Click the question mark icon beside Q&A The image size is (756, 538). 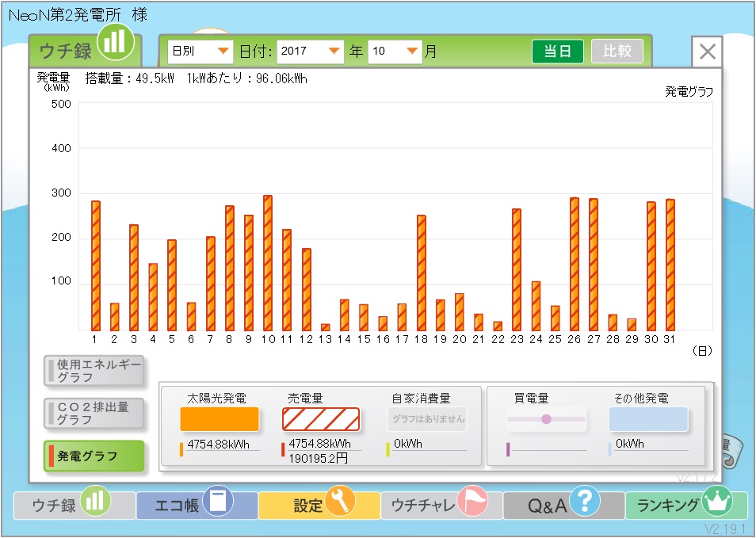coord(585,501)
